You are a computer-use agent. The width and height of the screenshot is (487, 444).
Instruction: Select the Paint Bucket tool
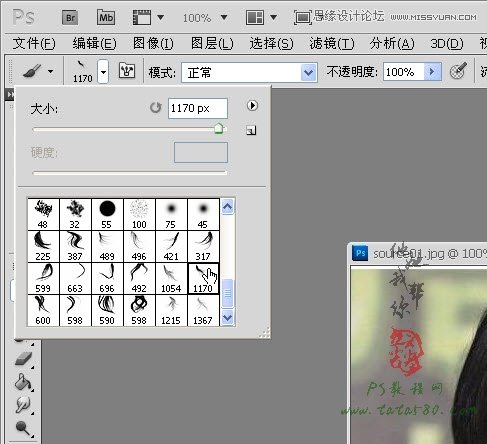(x=23, y=382)
